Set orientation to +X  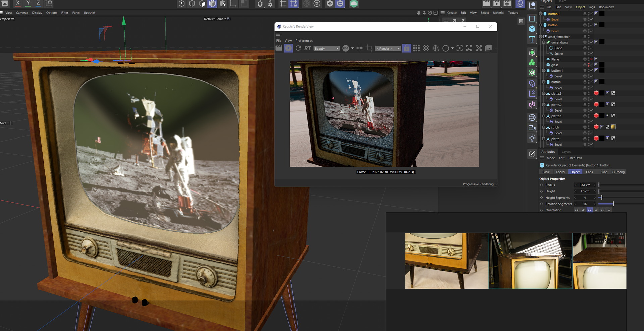click(x=577, y=210)
